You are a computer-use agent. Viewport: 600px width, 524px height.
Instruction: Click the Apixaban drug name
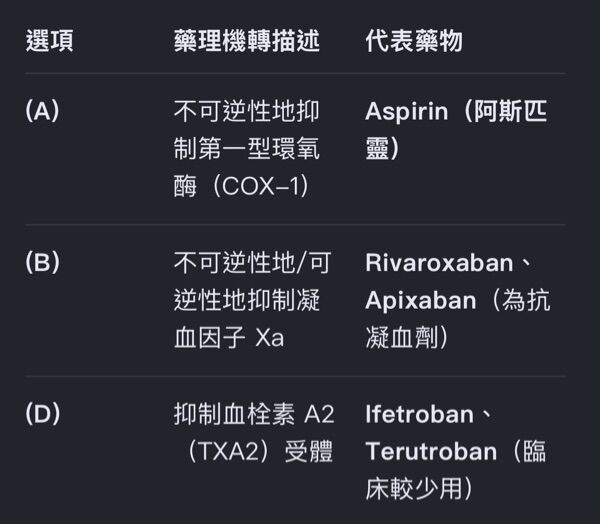click(421, 301)
